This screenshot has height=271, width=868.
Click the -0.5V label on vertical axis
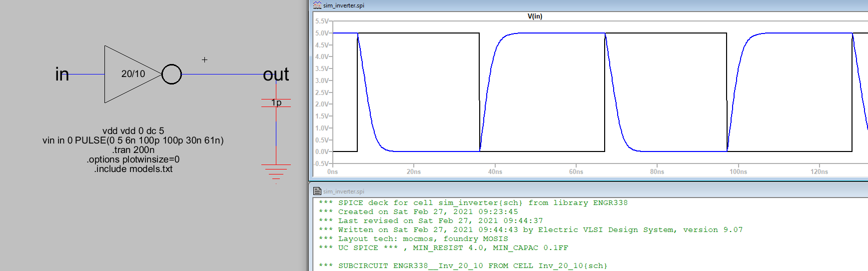[321, 163]
